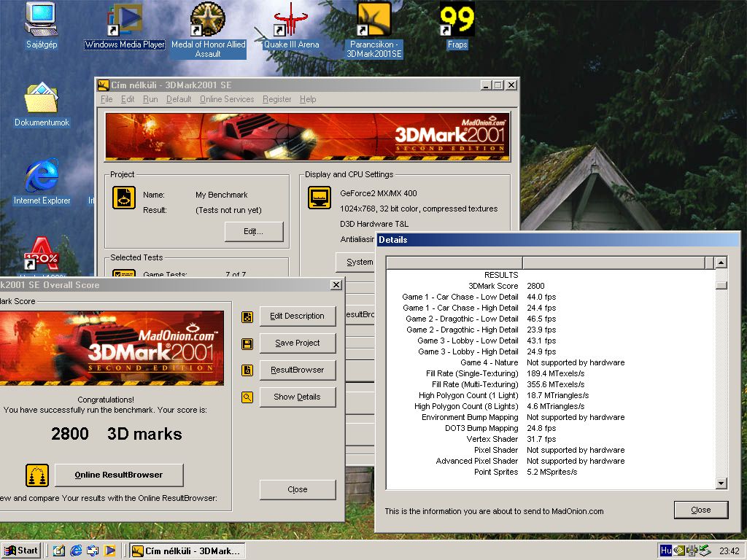Open the Help menu
747x560 pixels.
pos(308,99)
